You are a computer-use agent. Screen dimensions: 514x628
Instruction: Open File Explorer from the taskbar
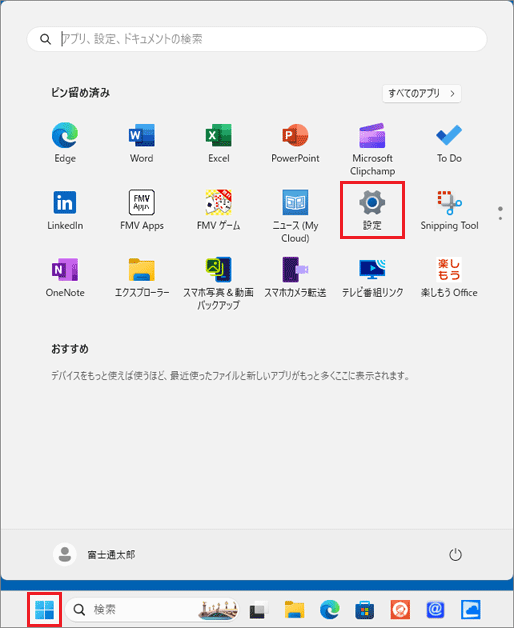pos(294,610)
